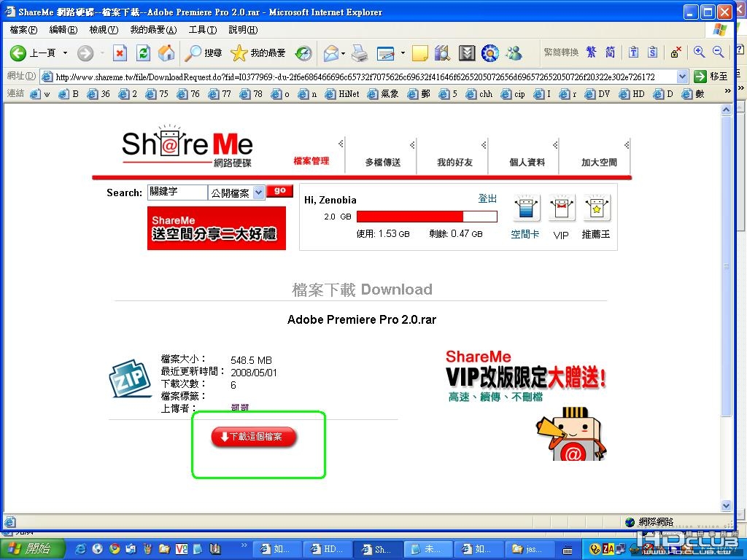747x560 pixels.
Task: Switch to the 加大空間 tab
Action: coord(599,163)
